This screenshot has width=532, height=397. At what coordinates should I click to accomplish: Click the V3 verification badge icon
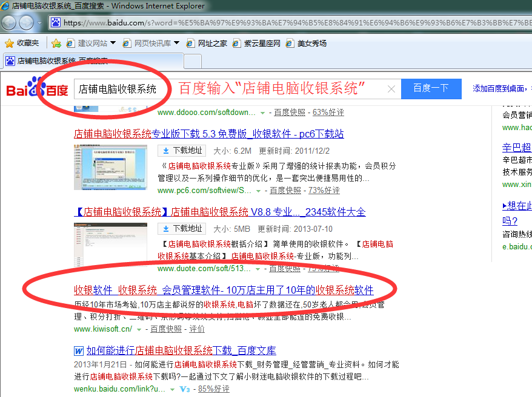185,389
